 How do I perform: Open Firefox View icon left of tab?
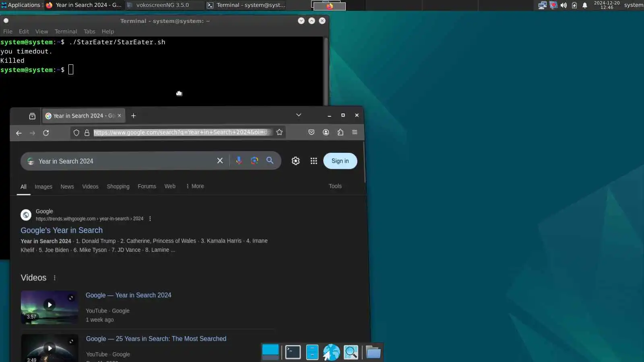tap(32, 116)
